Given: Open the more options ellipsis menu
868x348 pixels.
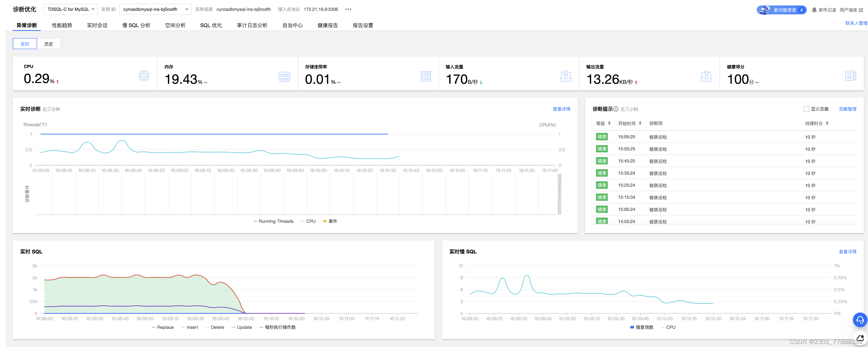Looking at the screenshot, I should pyautogui.click(x=348, y=9).
